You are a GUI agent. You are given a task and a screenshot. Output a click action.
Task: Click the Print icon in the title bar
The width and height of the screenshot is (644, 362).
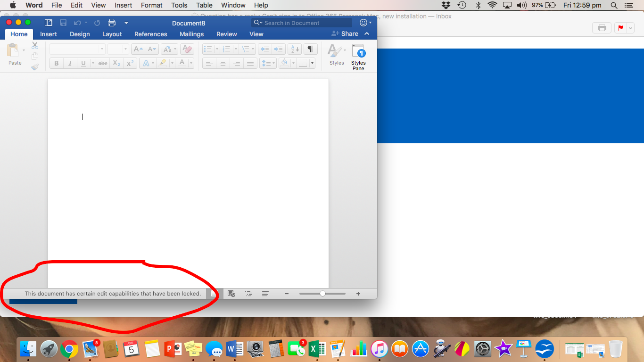(x=112, y=23)
